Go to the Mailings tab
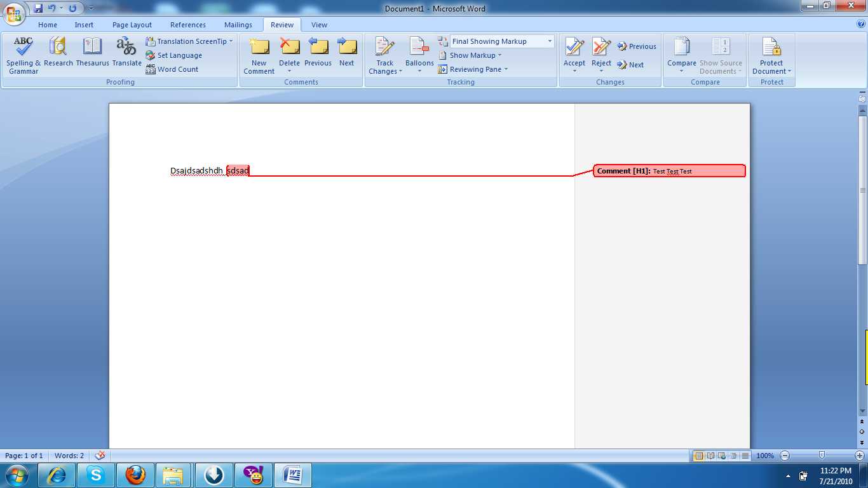 pyautogui.click(x=238, y=25)
